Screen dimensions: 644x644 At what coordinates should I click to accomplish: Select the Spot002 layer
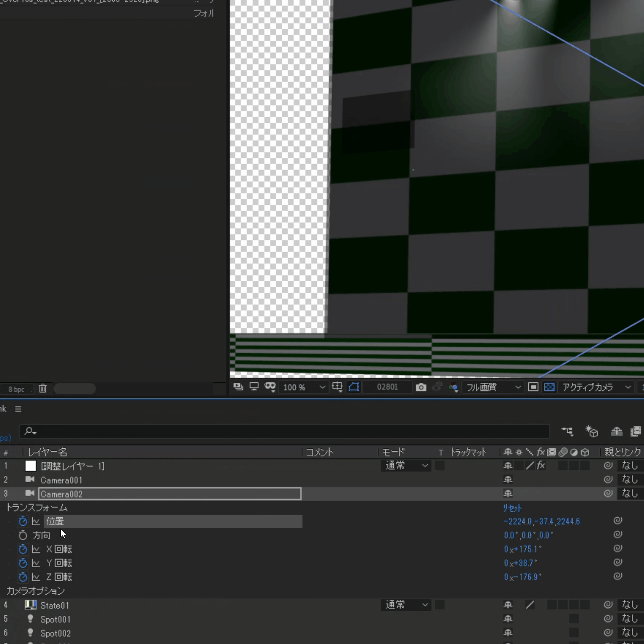55,633
